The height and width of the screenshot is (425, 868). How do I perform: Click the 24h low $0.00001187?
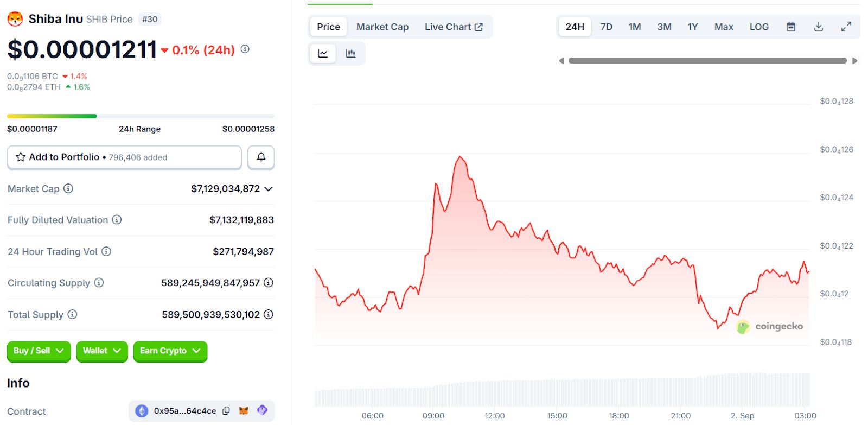32,129
